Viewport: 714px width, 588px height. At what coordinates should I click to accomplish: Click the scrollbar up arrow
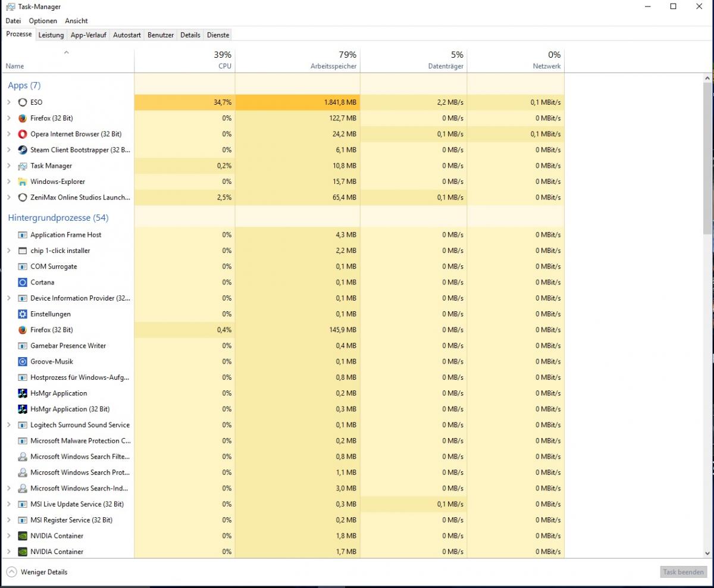(707, 78)
